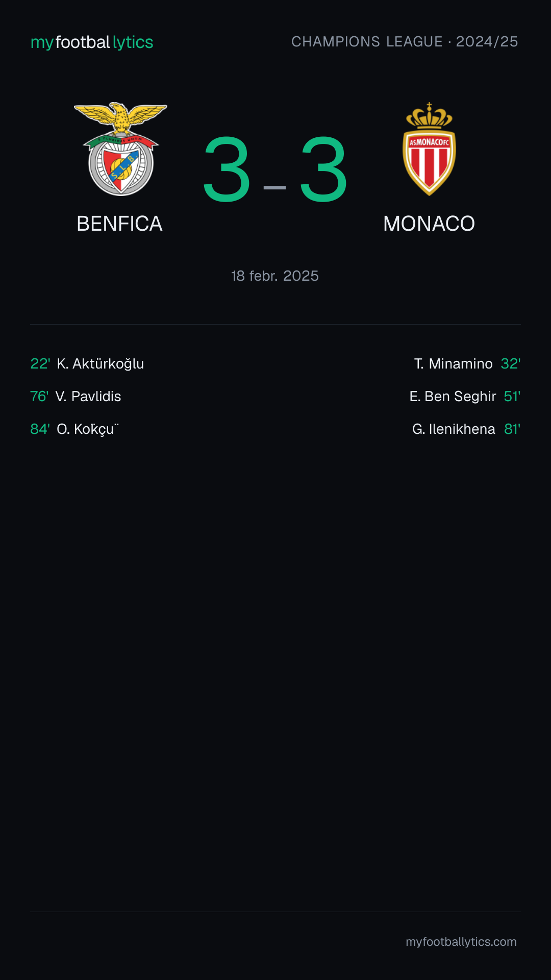
Task: Select scorer G. Ilenikhena
Action: point(454,429)
